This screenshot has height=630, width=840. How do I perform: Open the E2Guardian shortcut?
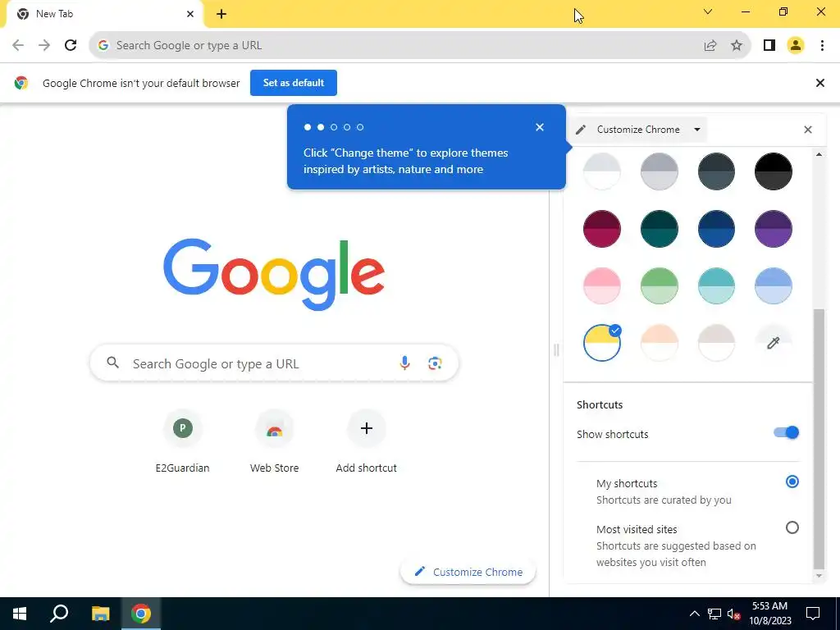(183, 442)
